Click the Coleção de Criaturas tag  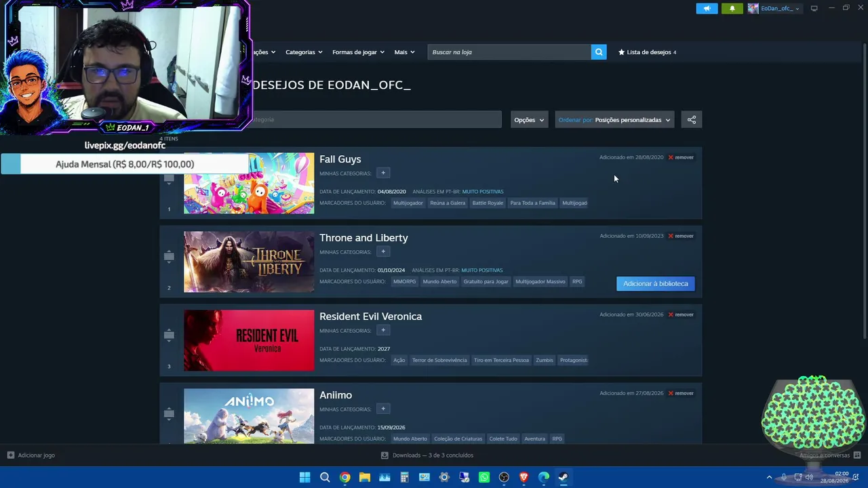pos(458,439)
